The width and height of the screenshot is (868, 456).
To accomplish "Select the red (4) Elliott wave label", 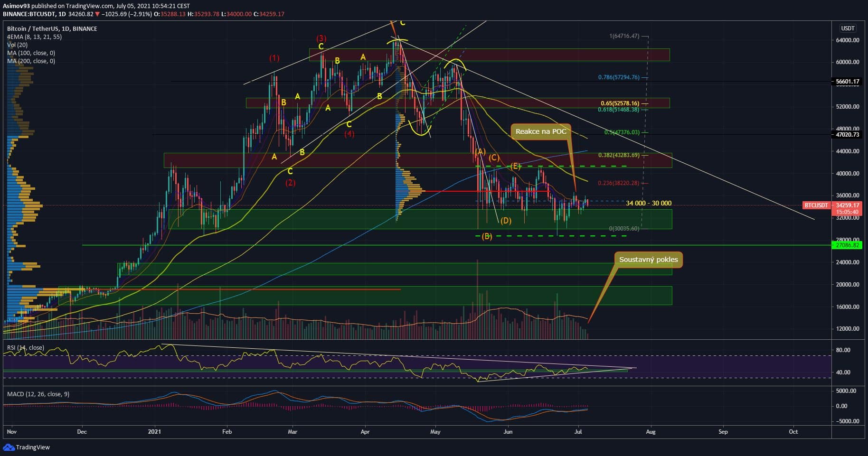I will 349,134.
